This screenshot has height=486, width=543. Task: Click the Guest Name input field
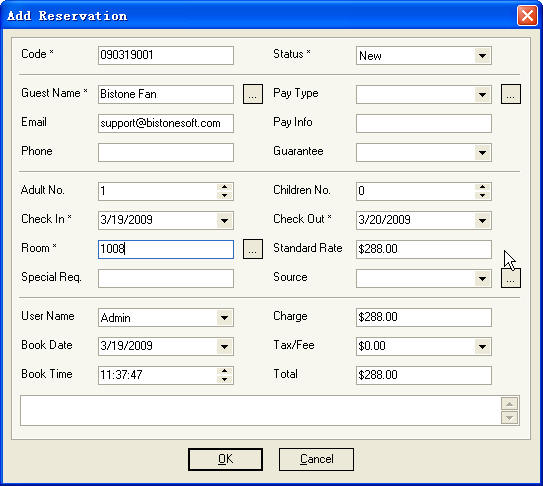(x=166, y=94)
